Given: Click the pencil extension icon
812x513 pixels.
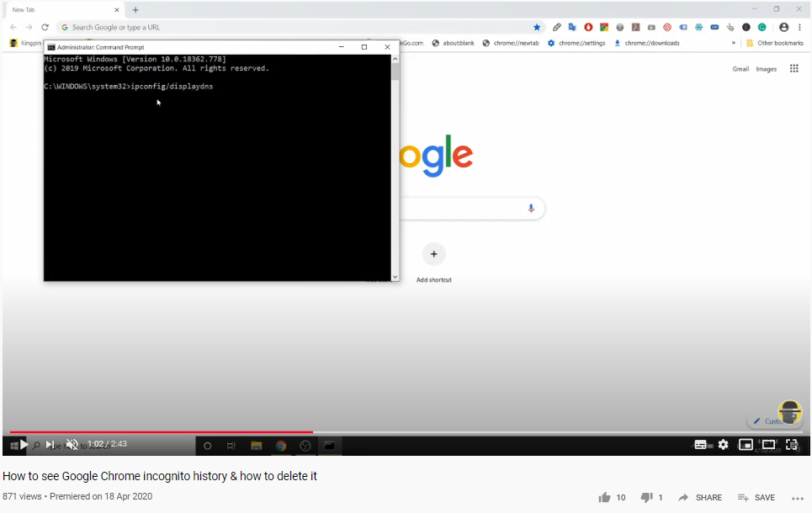Looking at the screenshot, I should click(x=557, y=27).
